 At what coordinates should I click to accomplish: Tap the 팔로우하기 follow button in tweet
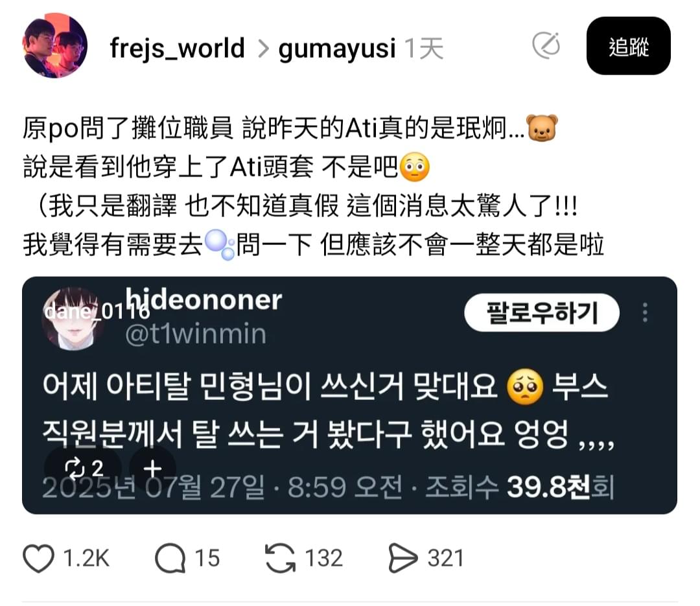tap(541, 312)
